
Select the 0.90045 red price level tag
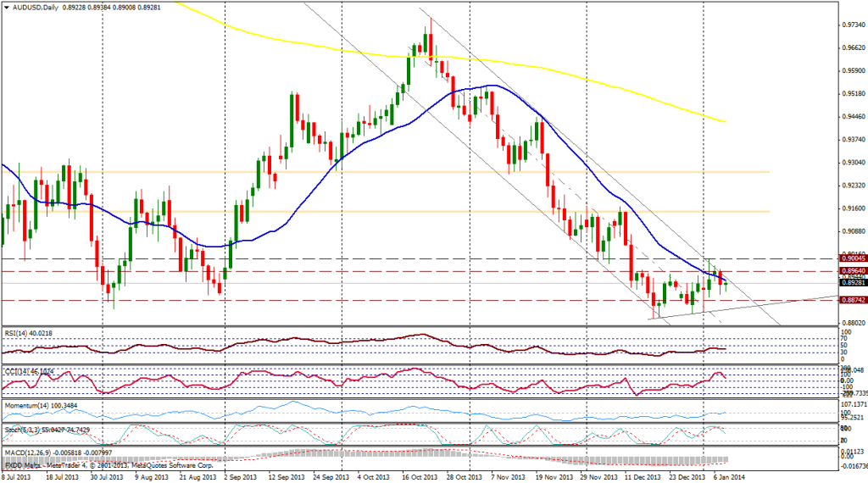pyautogui.click(x=851, y=258)
